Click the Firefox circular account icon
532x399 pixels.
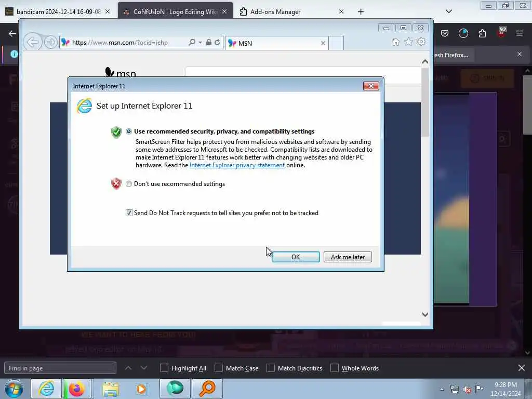coord(463,33)
